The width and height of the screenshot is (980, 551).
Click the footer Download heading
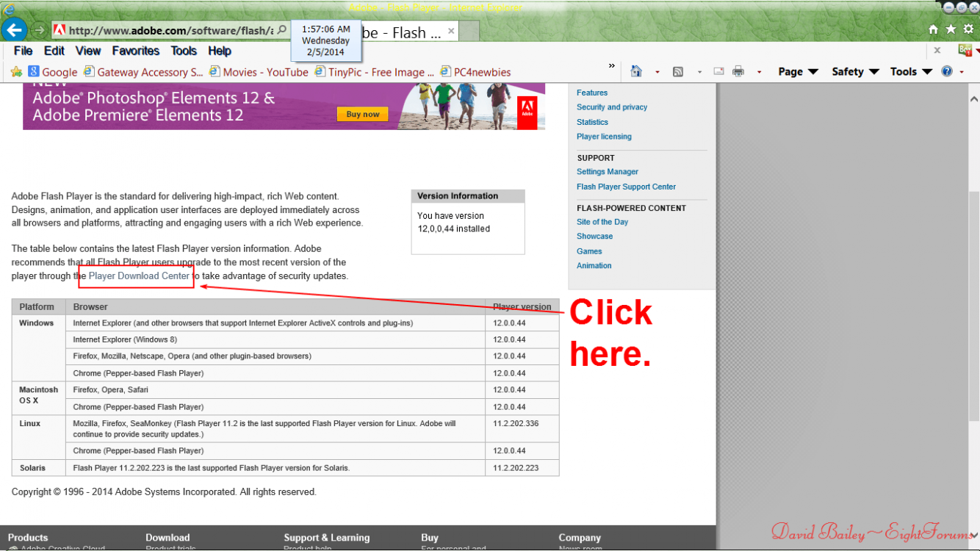coord(167,538)
